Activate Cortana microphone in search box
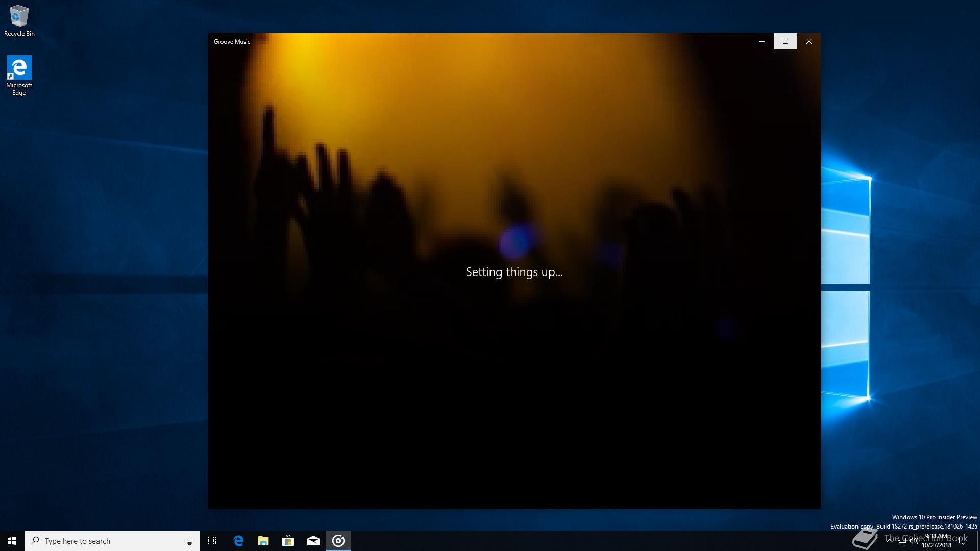980x551 pixels. [189, 541]
